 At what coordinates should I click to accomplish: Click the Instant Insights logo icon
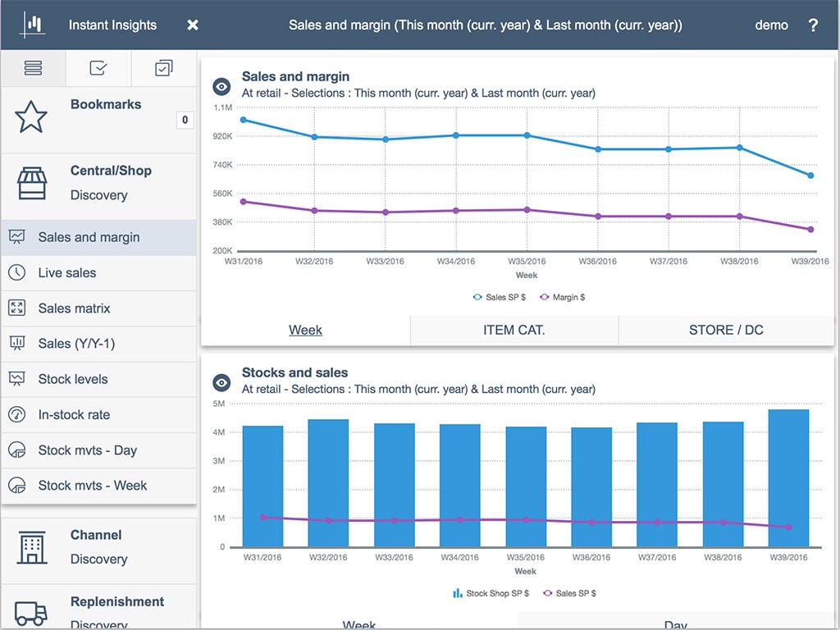34,25
